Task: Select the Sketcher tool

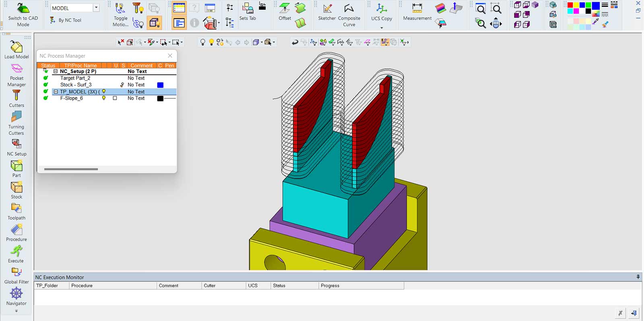Action: point(327,12)
